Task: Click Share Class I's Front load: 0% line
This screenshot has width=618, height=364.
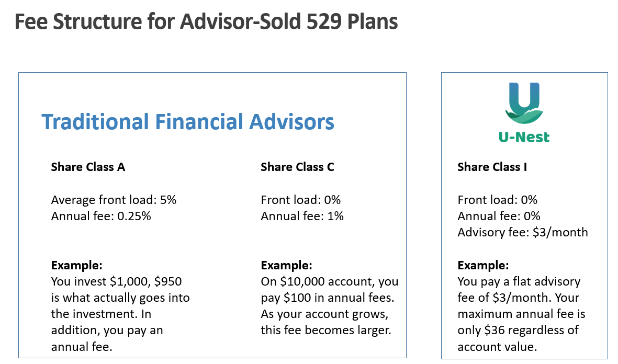Action: 497,200
